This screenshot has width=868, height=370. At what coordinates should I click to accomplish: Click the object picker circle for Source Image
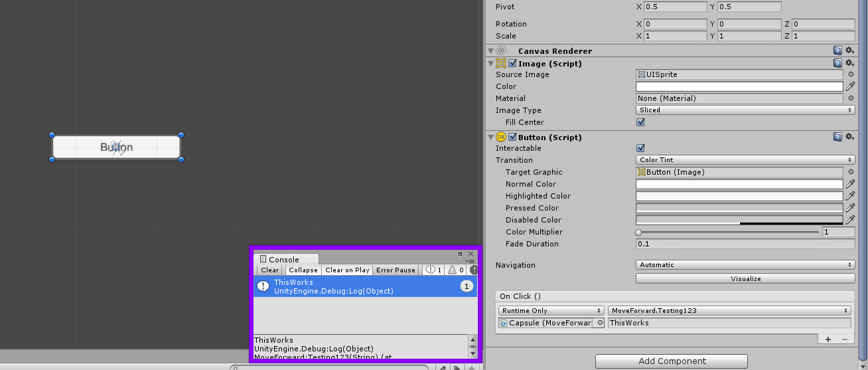click(851, 74)
